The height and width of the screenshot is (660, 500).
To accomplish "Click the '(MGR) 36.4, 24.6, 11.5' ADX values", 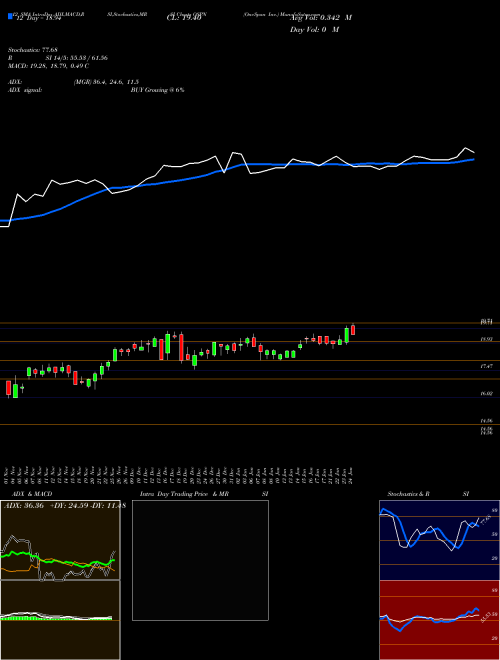I will (106, 82).
